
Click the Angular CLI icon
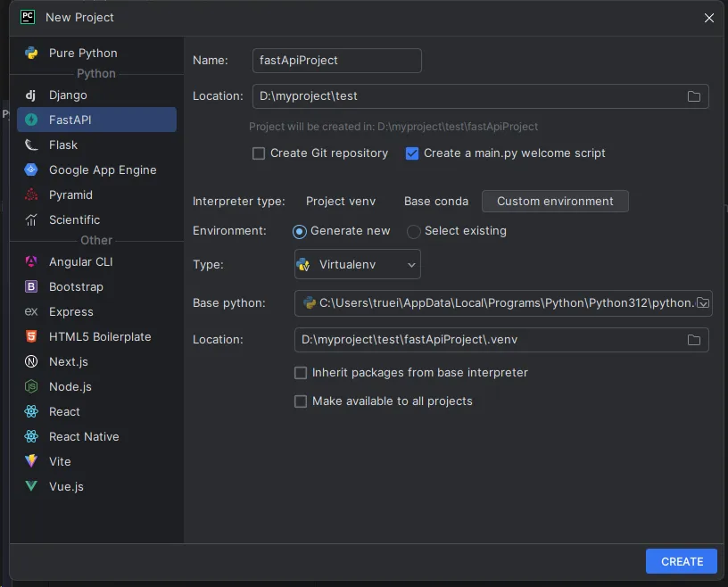31,262
